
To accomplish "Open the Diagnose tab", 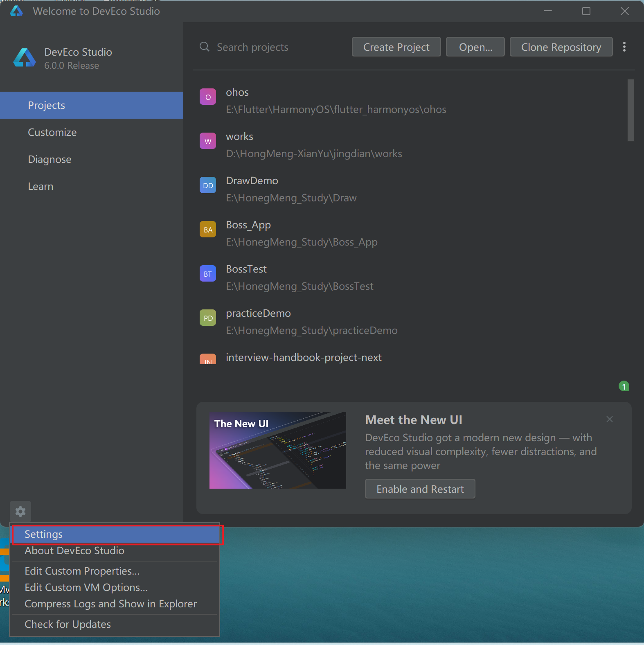I will tap(92, 159).
